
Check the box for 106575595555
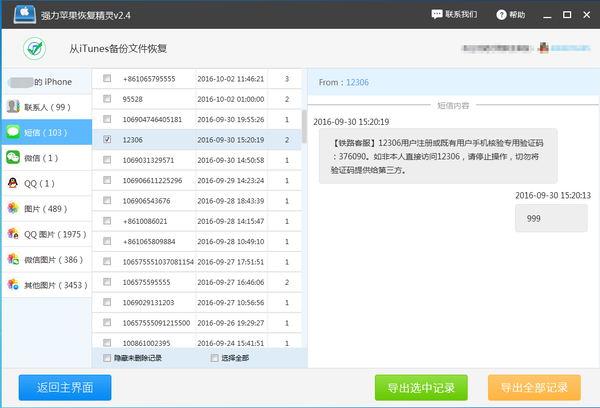coord(107,282)
